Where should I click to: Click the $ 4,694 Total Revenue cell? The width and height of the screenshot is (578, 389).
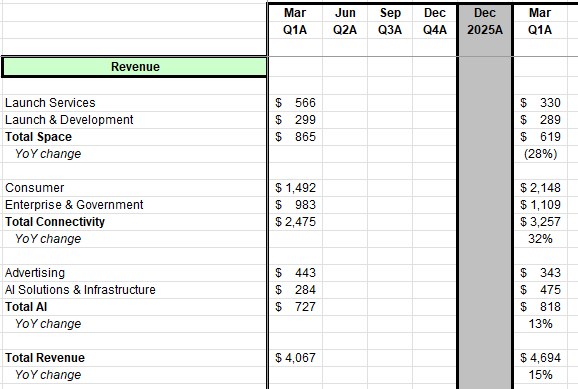point(540,358)
